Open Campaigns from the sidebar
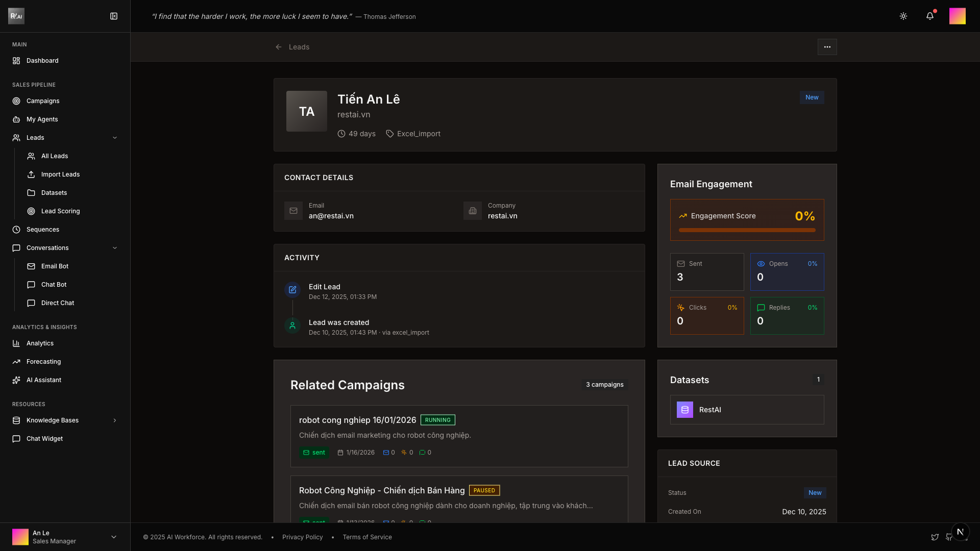Screen dimensions: 980x551 coord(43,101)
